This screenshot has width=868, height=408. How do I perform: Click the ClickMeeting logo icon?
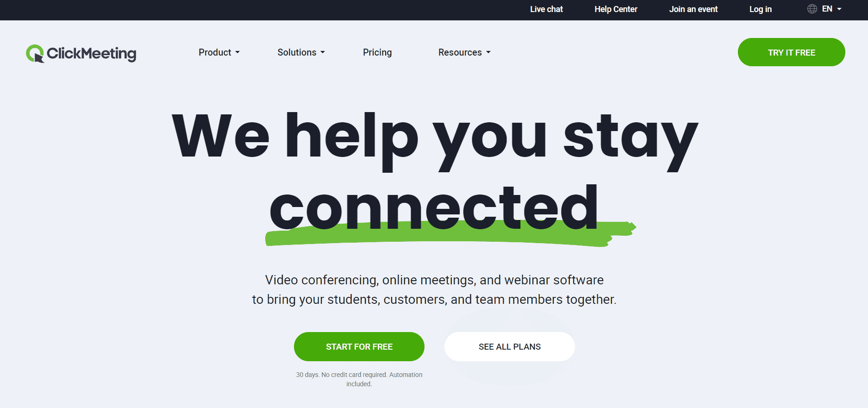coord(35,54)
